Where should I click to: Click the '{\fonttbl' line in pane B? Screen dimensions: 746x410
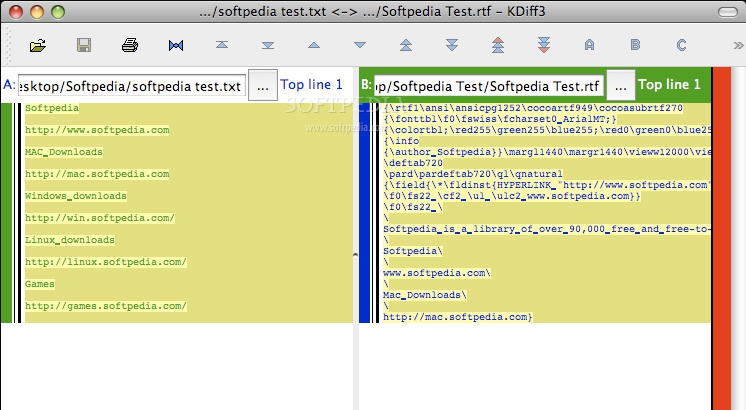(x=500, y=119)
